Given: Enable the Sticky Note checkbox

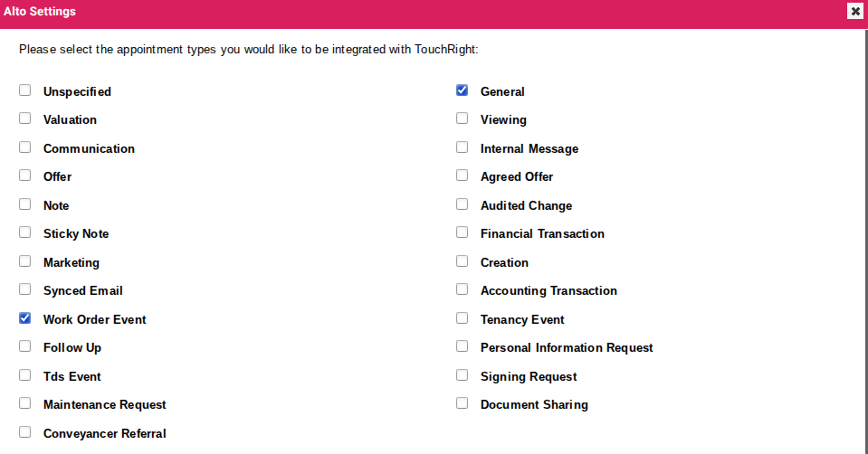Looking at the screenshot, I should click(25, 232).
